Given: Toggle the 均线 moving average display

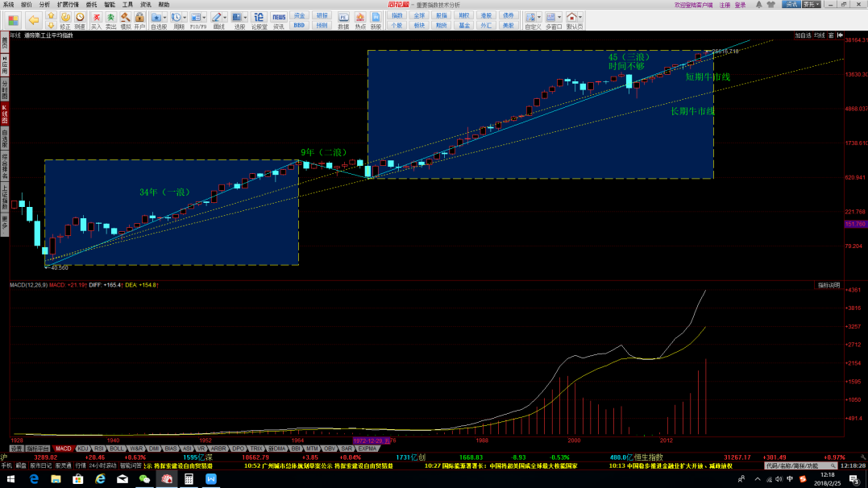Looking at the screenshot, I should [x=819, y=35].
